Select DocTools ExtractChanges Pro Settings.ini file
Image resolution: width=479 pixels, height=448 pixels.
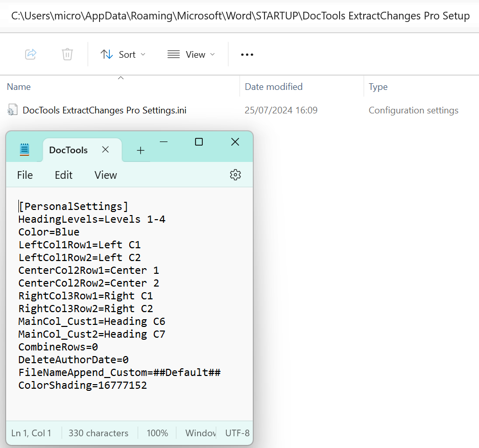[x=105, y=110]
